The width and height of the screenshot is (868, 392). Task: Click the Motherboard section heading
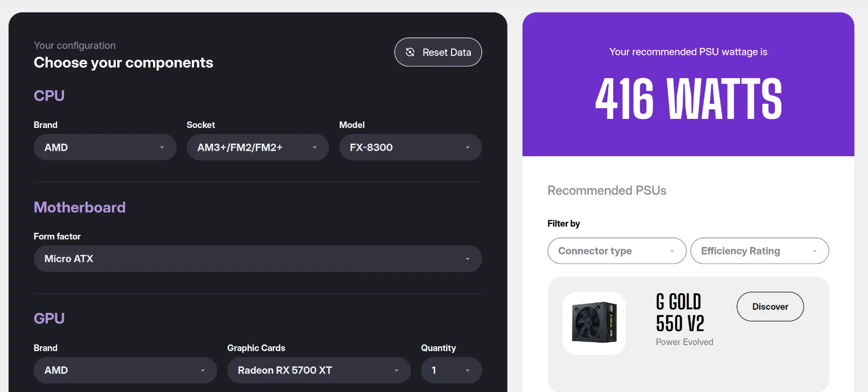click(x=80, y=207)
